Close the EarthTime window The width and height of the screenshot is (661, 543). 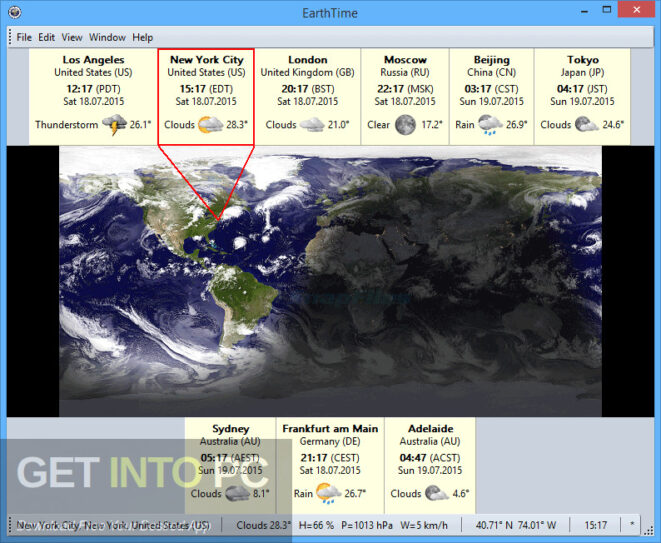coord(637,10)
